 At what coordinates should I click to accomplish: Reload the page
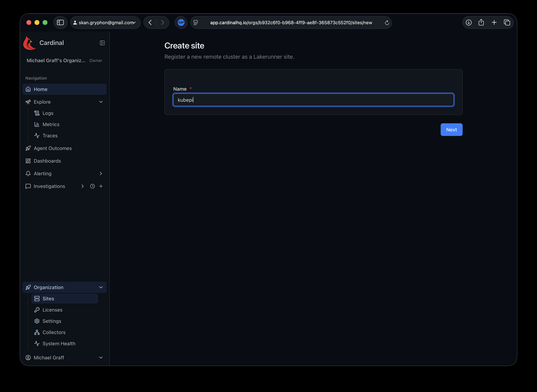(x=387, y=22)
